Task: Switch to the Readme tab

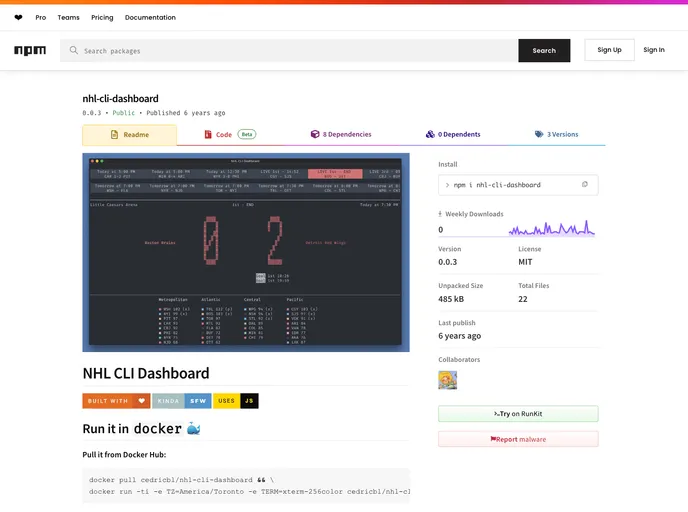Action: [x=129, y=135]
